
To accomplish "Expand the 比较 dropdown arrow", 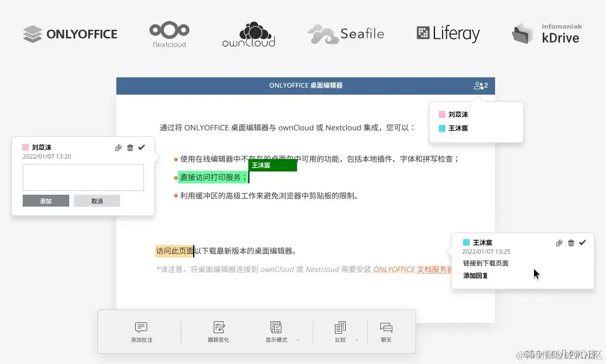I will point(357,340).
